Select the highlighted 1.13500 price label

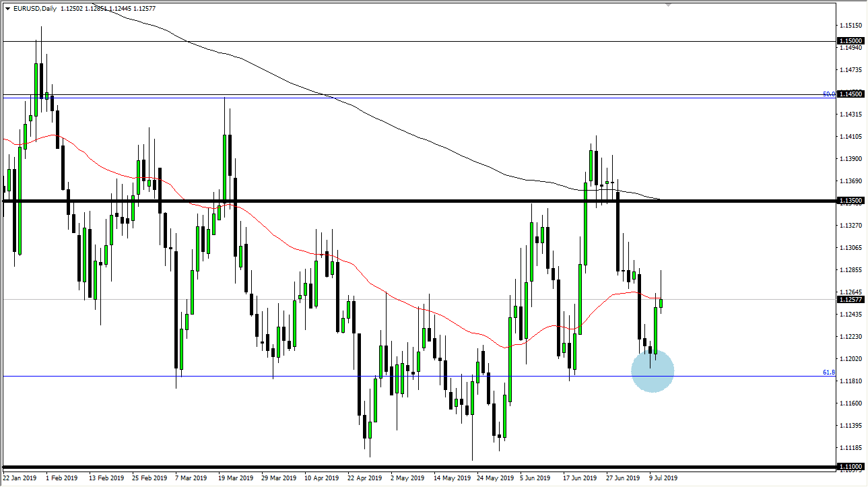849,199
